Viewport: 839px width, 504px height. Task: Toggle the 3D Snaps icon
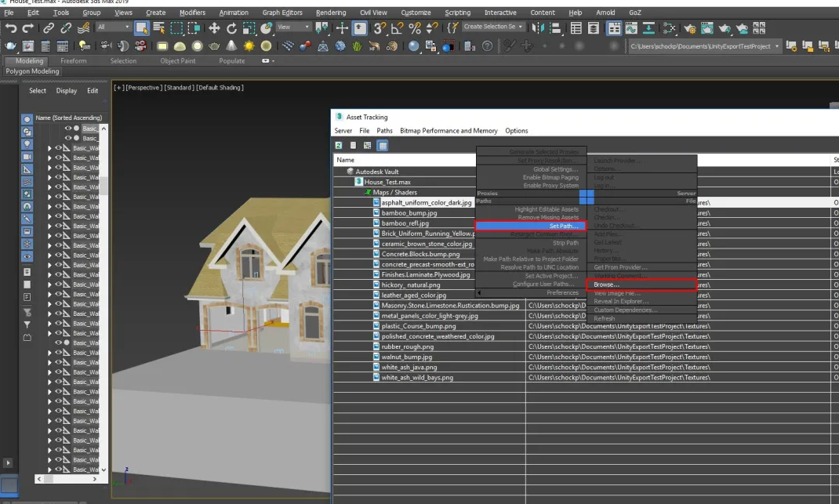click(380, 27)
